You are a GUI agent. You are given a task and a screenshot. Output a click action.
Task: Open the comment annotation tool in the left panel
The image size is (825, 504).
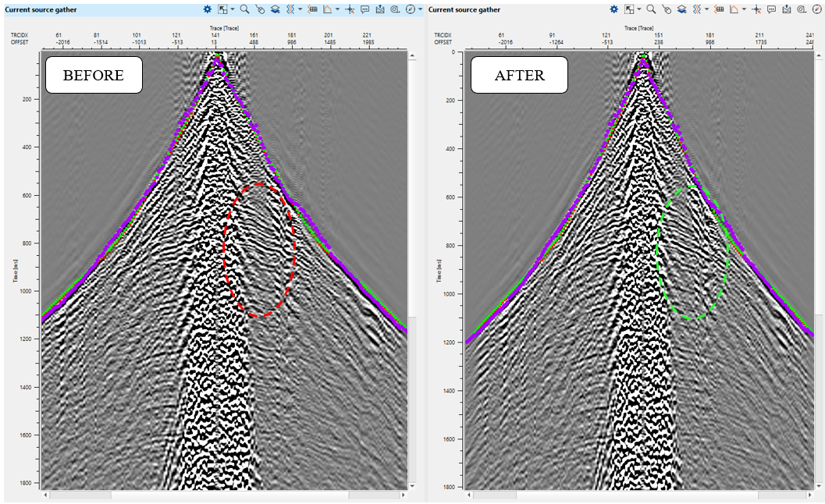pos(364,9)
